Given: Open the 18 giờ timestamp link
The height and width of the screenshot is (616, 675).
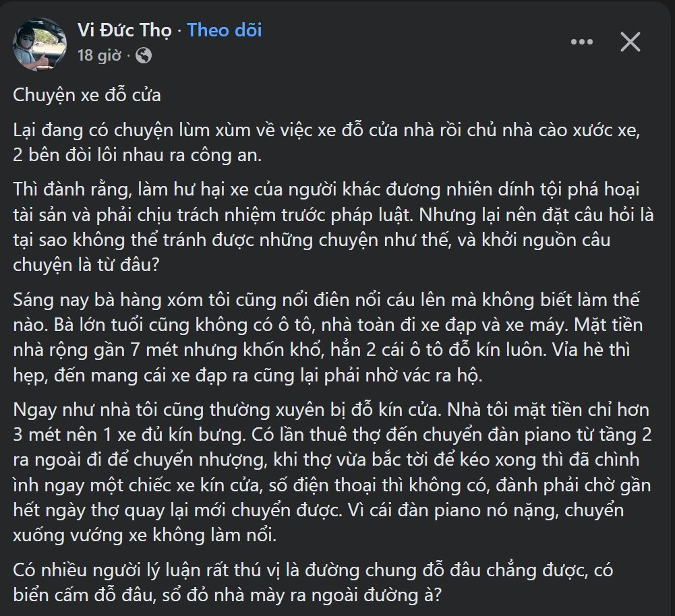Looking at the screenshot, I should 98,55.
